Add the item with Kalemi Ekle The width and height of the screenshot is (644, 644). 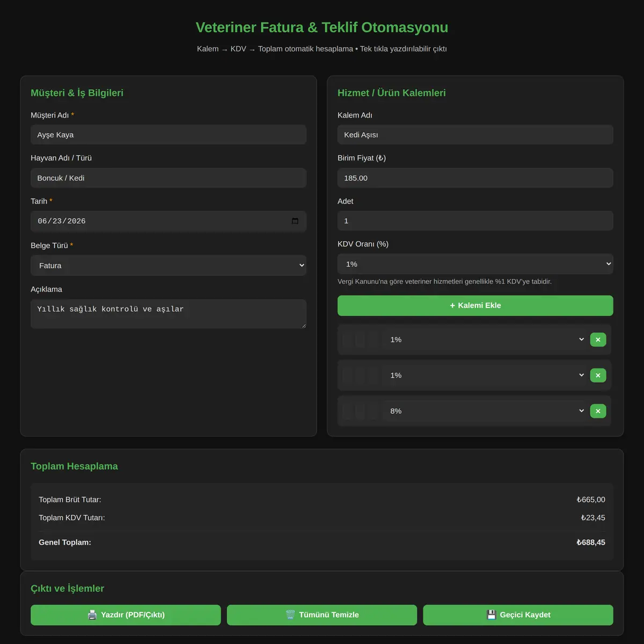click(475, 305)
